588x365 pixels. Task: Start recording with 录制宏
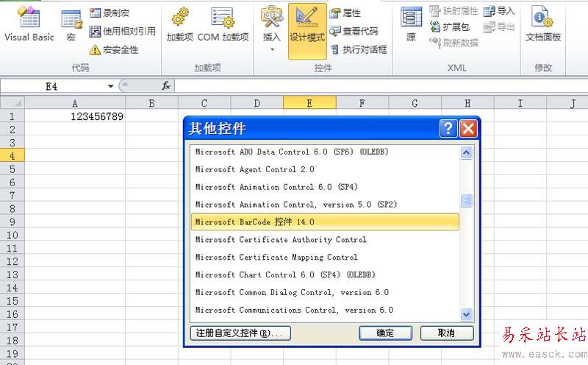click(x=110, y=13)
